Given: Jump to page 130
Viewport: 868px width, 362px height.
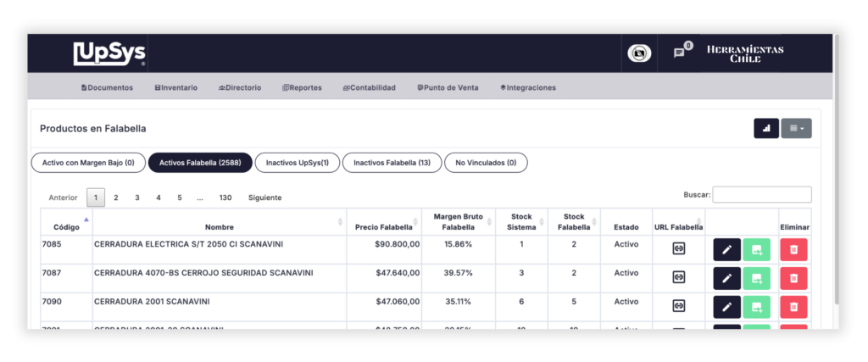Looking at the screenshot, I should pyautogui.click(x=225, y=198).
